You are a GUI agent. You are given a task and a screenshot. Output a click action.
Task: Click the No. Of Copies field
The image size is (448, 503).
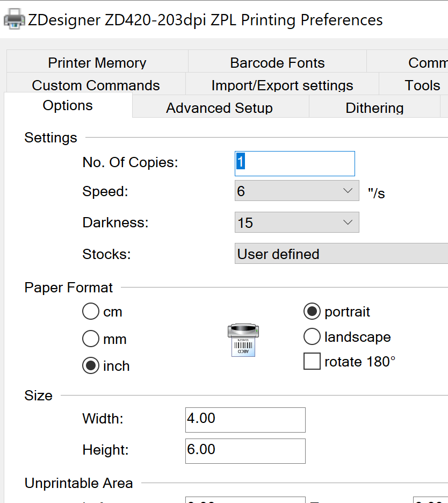point(295,163)
